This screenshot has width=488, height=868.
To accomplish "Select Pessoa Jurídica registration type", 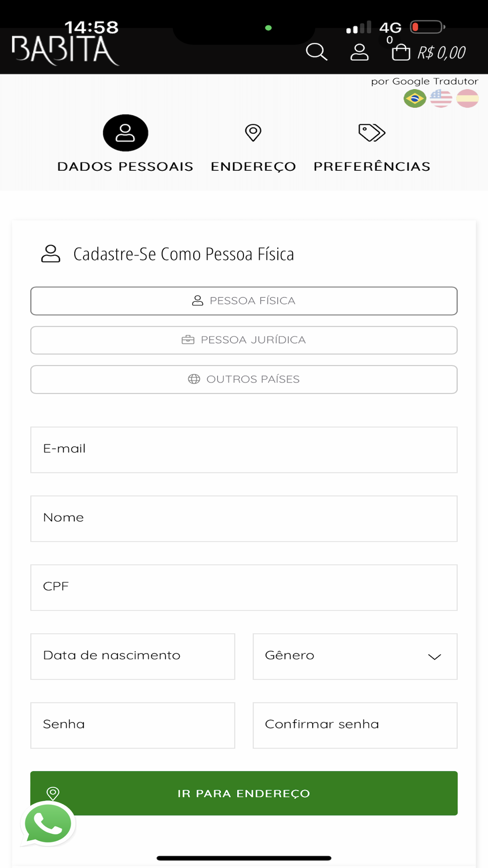I will (x=244, y=340).
